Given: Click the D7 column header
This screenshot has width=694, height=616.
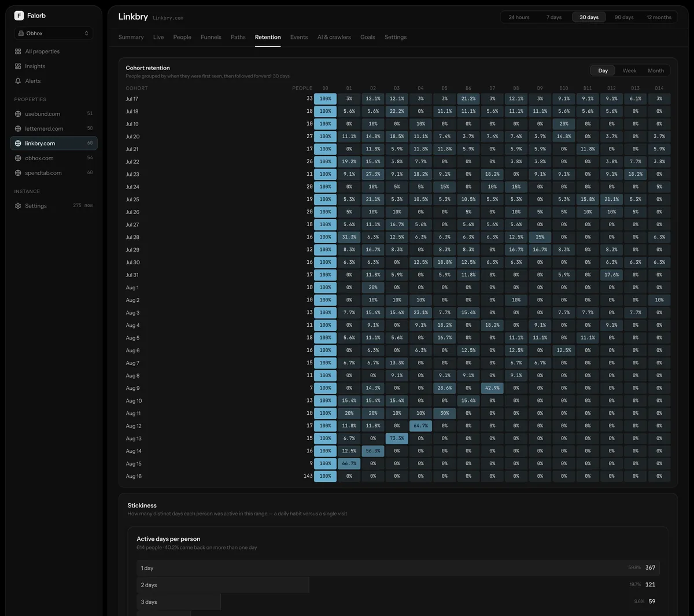Looking at the screenshot, I should pos(492,88).
